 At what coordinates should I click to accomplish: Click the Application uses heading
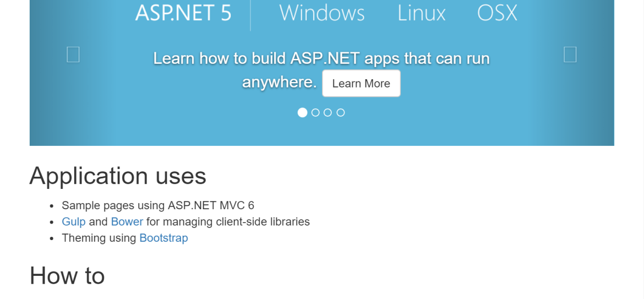click(118, 175)
